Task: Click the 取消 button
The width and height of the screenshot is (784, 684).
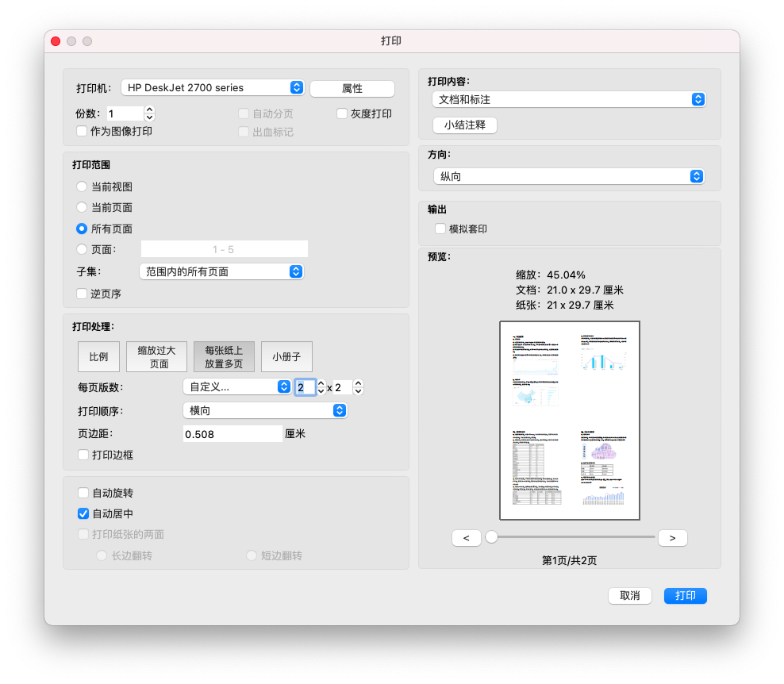Action: click(630, 596)
